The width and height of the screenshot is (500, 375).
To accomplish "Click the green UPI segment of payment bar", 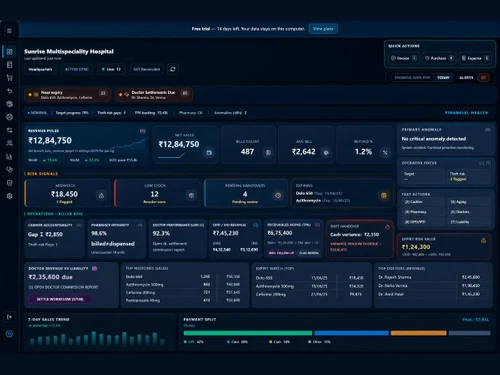I will click(248, 333).
